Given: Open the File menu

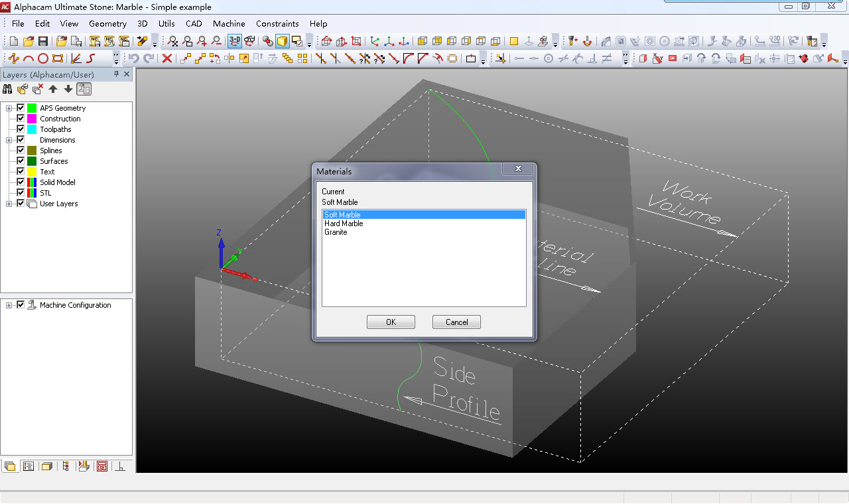Looking at the screenshot, I should click(18, 23).
